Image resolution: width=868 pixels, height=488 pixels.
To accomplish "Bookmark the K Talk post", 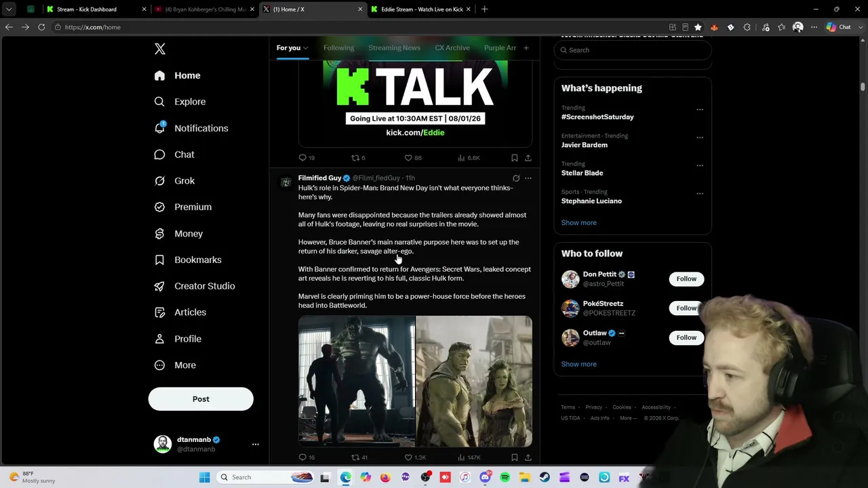I will pos(515,158).
